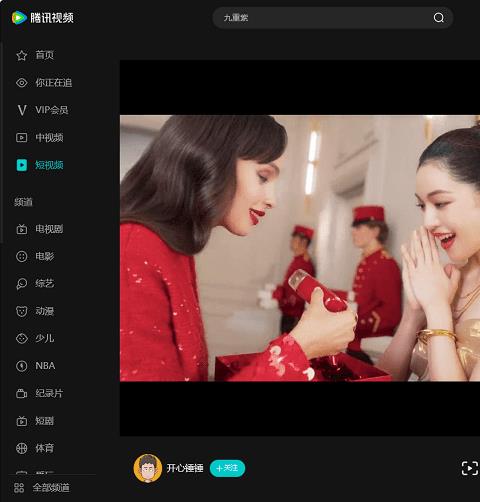The height and width of the screenshot is (502, 480).
Task: Click the play-frame icon beside 中视频
Action: (x=22, y=137)
